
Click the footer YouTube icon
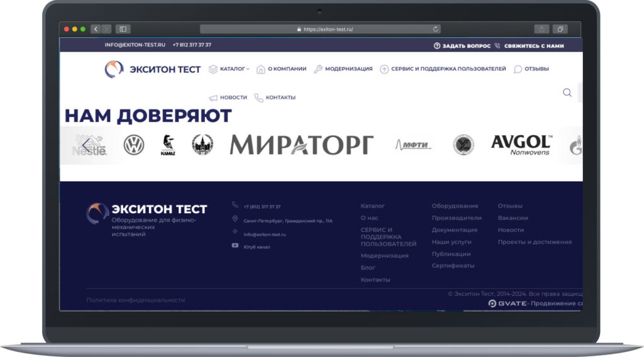point(235,245)
